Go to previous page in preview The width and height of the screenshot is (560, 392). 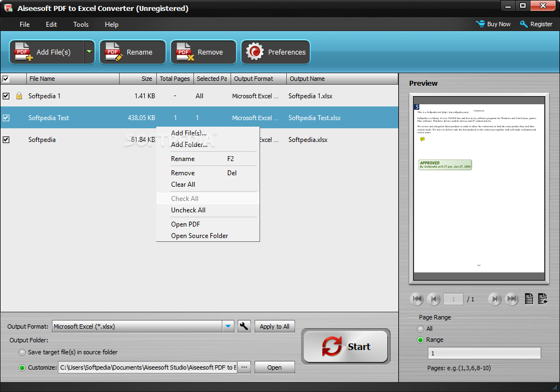(x=434, y=299)
